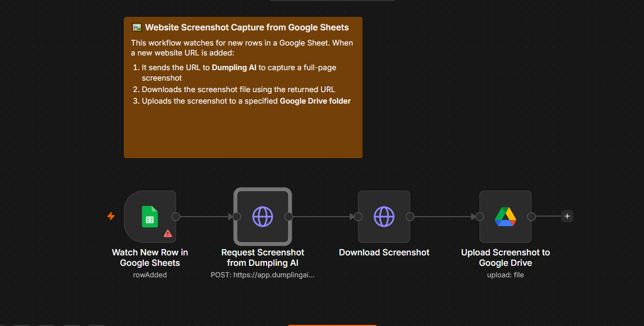
Task: Select the Request Screenshot globe node
Action: (262, 217)
